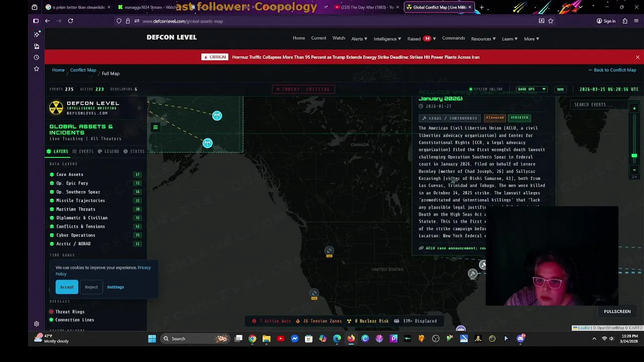644x362 pixels.
Task: Open new browser tab plus icon
Action: pyautogui.click(x=481, y=7)
